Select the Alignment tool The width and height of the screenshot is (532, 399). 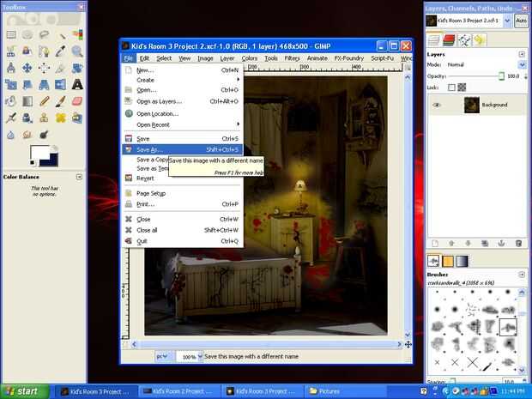click(x=44, y=68)
